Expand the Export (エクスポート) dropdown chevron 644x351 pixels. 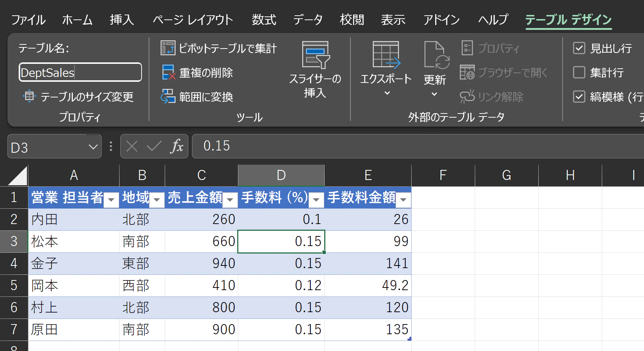[x=387, y=93]
